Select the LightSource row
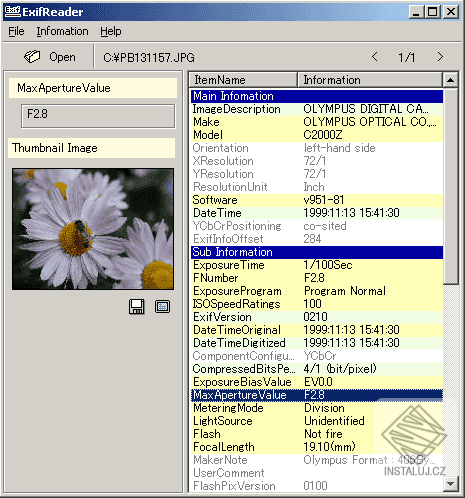This screenshot has width=465, height=498. [x=317, y=421]
